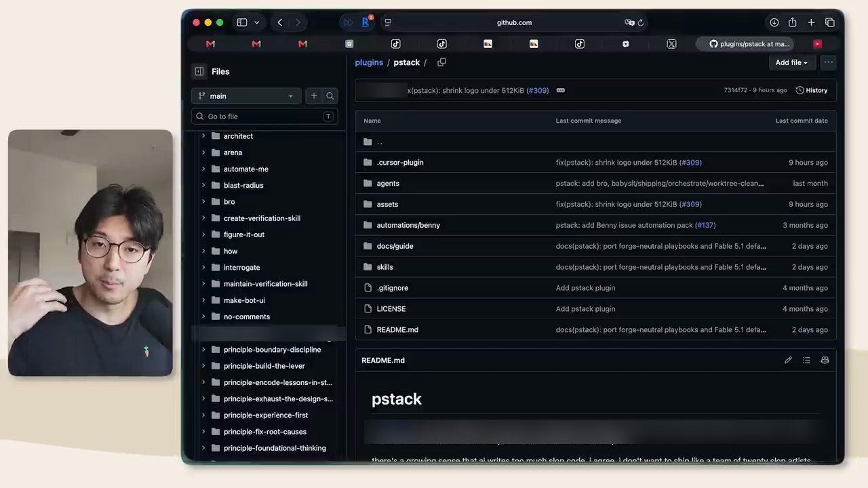
Task: Open the file search magnifier icon
Action: point(330,96)
